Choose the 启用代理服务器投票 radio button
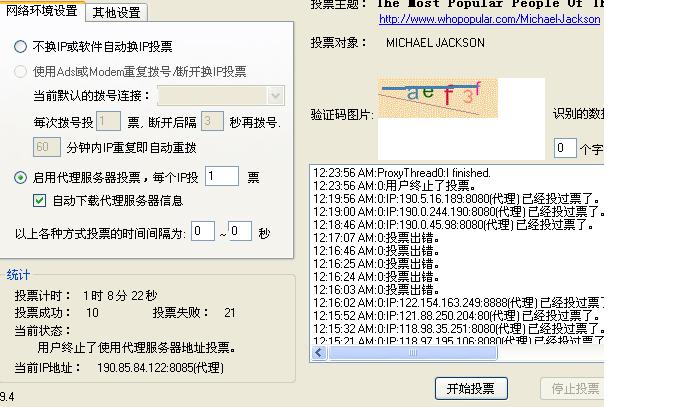 coord(21,178)
